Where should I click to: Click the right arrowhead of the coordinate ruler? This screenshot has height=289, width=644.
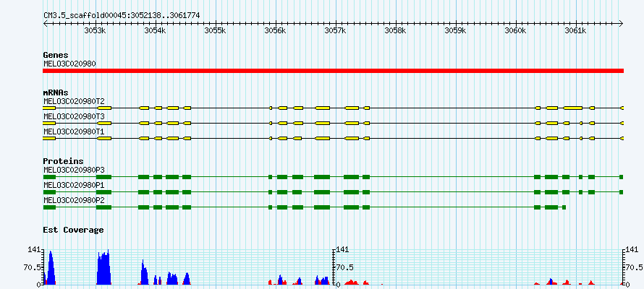click(621, 23)
